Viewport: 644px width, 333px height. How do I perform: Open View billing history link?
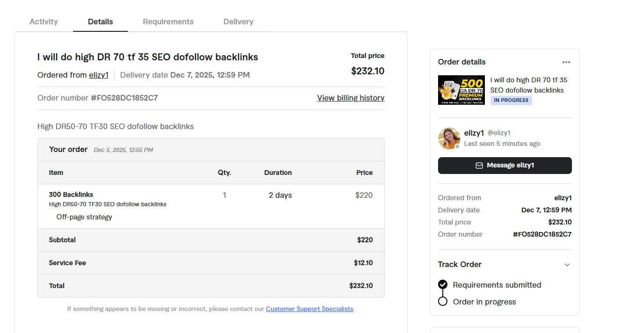[351, 98]
